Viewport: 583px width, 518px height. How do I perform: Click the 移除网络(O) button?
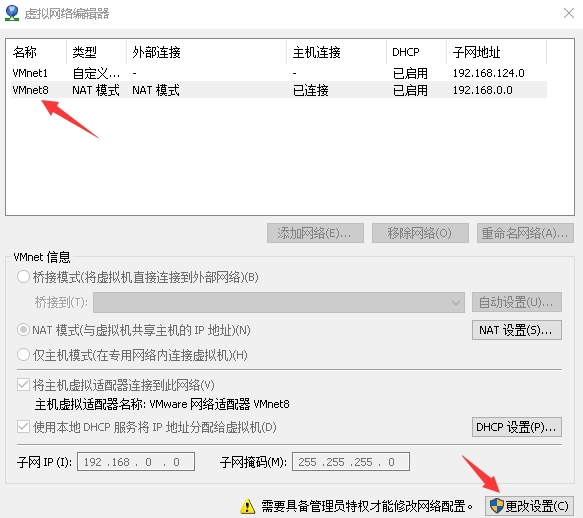pos(420,233)
